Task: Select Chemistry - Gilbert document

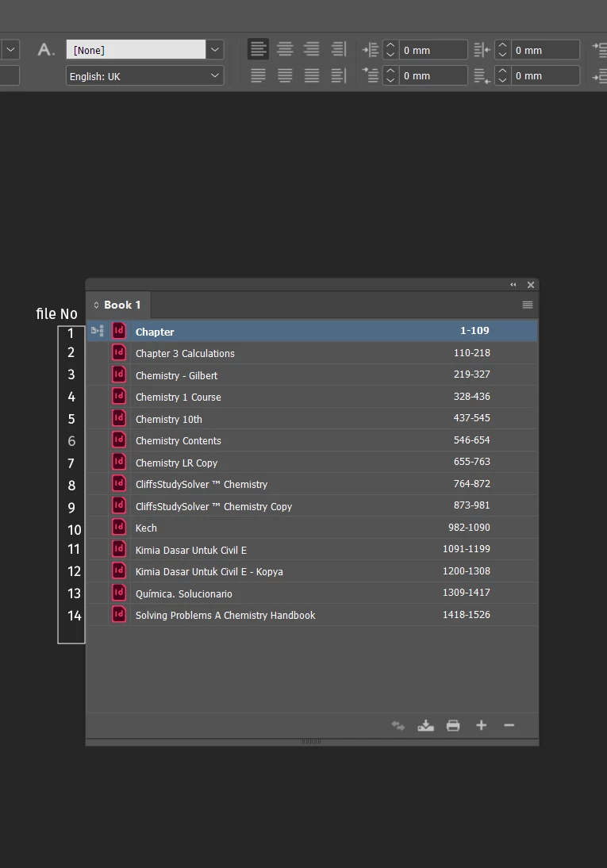Action: point(312,374)
